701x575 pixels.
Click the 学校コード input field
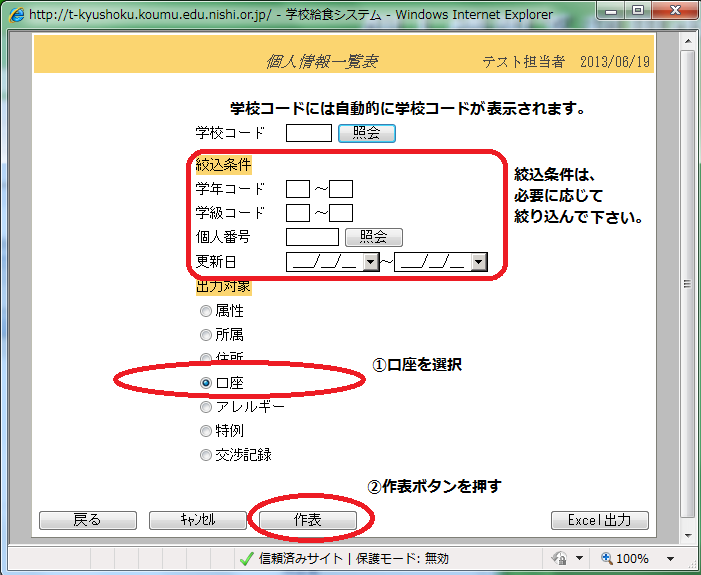309,133
